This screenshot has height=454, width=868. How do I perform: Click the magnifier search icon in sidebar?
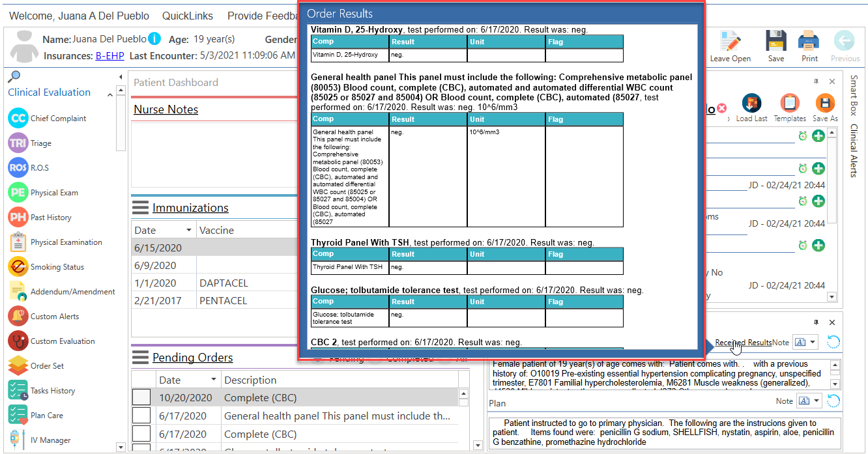pos(14,76)
